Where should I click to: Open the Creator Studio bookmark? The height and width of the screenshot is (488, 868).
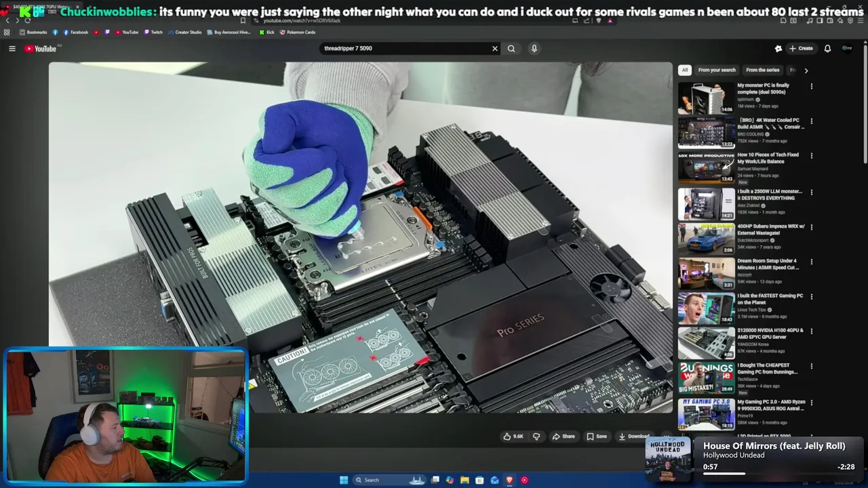[x=184, y=32]
